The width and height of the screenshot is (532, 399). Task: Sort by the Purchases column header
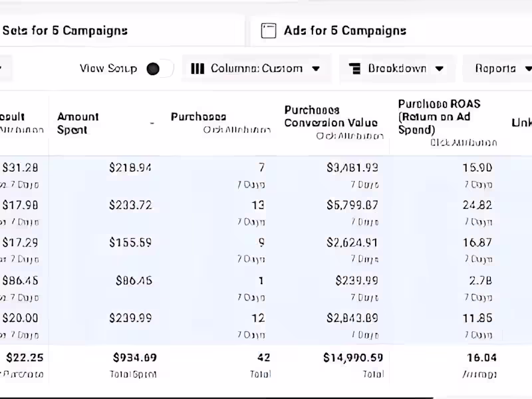point(198,117)
